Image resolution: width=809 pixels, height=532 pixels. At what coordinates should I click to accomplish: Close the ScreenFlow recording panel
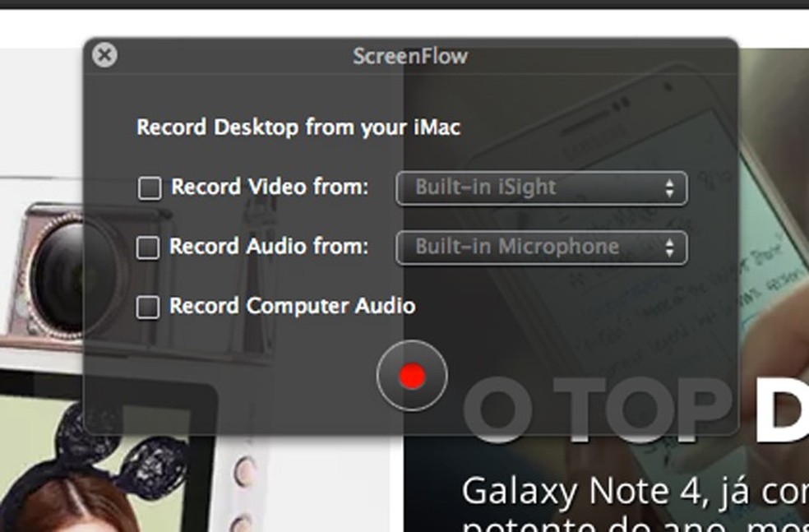click(x=104, y=55)
